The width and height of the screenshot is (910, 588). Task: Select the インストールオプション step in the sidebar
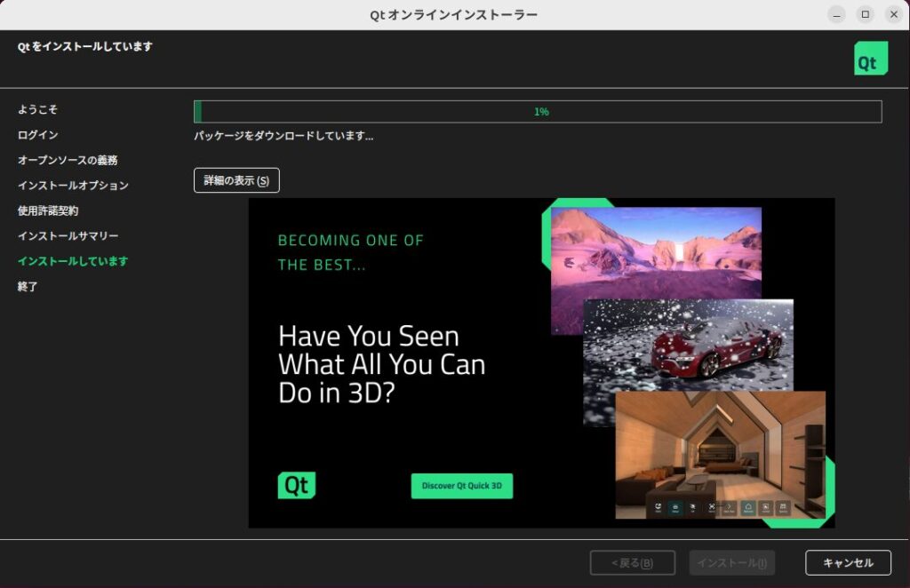pyautogui.click(x=73, y=186)
